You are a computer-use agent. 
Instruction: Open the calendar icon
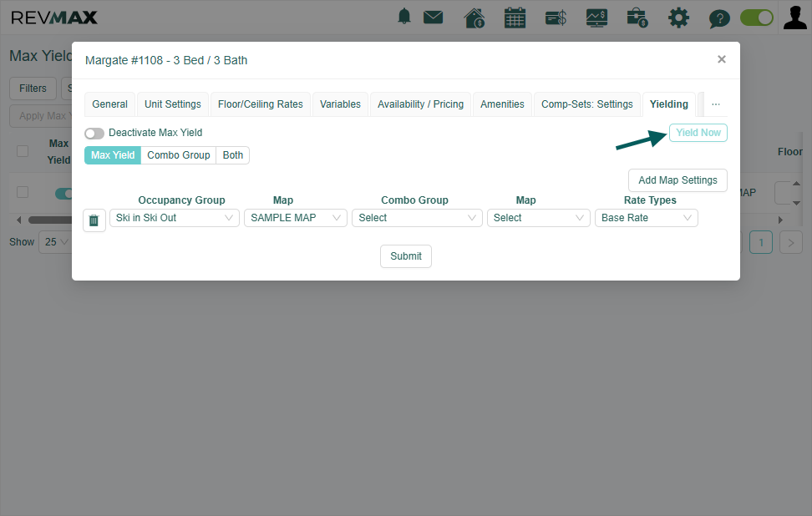point(515,18)
